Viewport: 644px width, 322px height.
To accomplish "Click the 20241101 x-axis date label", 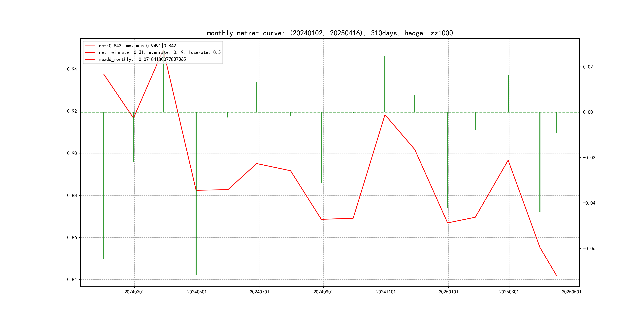I will tap(386, 292).
